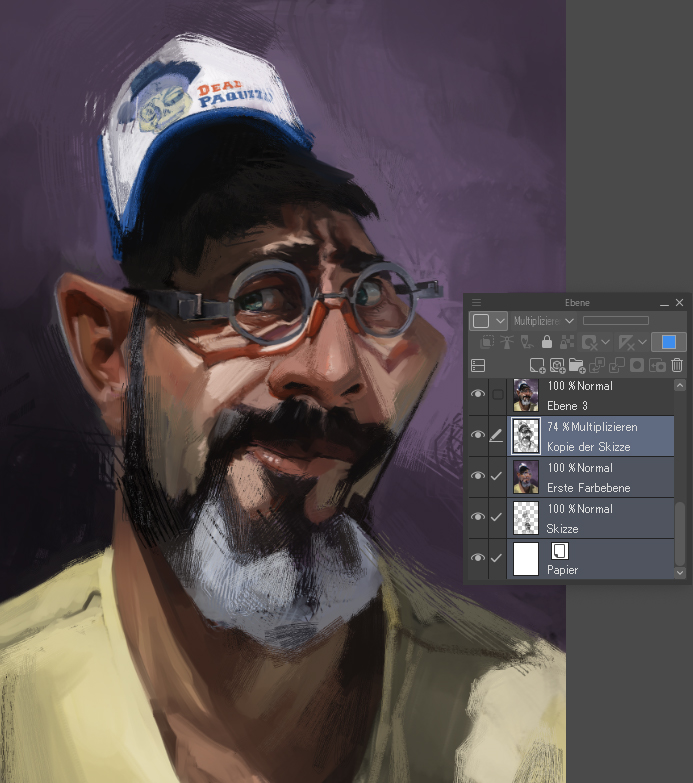
Task: Click the layer opacity slider
Action: pos(616,321)
